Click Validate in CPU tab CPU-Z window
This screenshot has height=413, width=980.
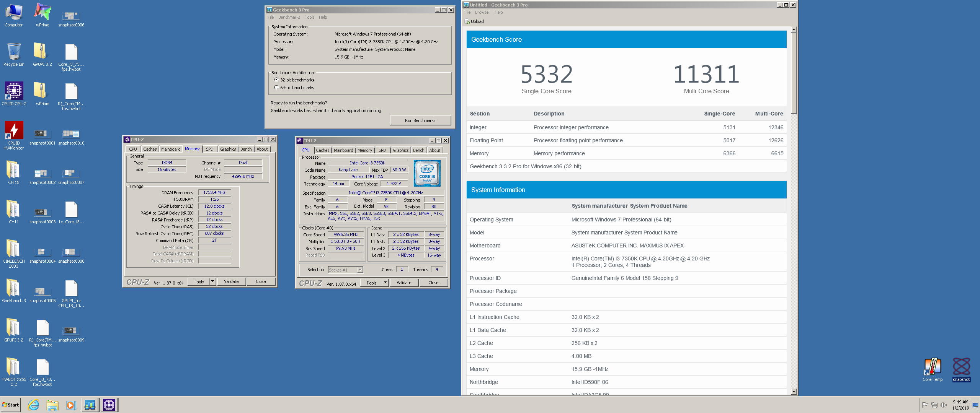point(404,283)
